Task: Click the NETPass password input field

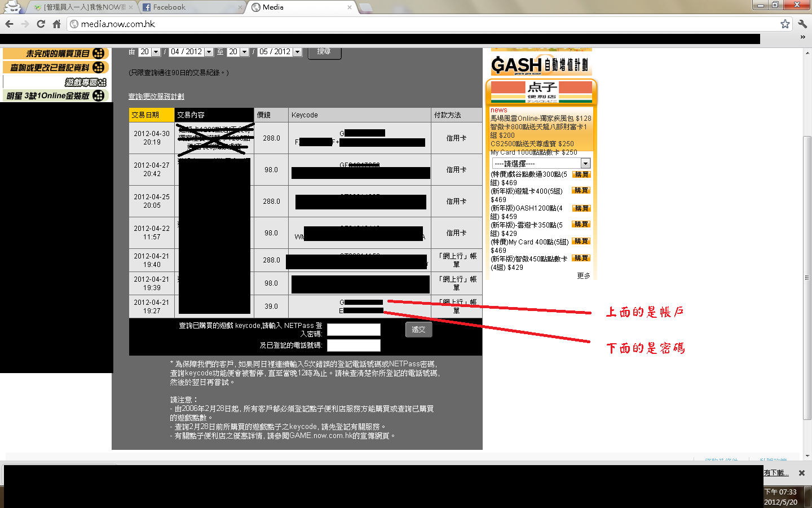Action: (354, 330)
